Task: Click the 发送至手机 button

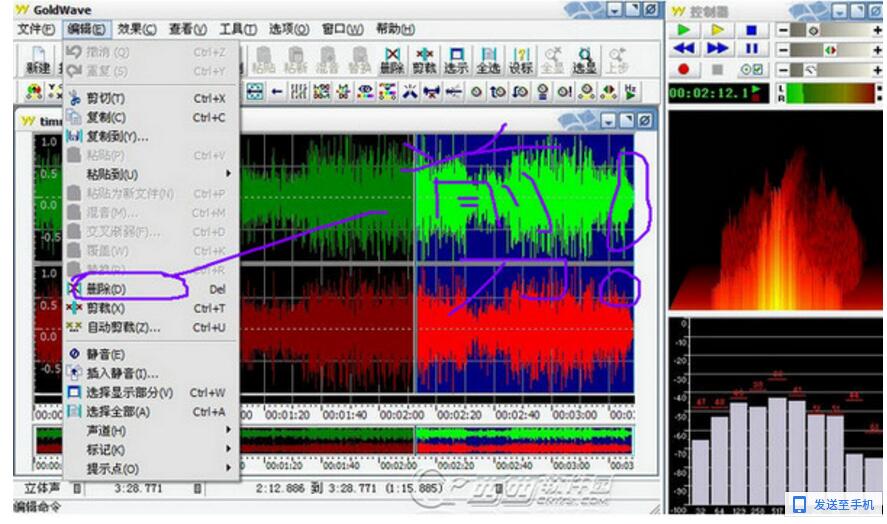Action: click(x=835, y=504)
